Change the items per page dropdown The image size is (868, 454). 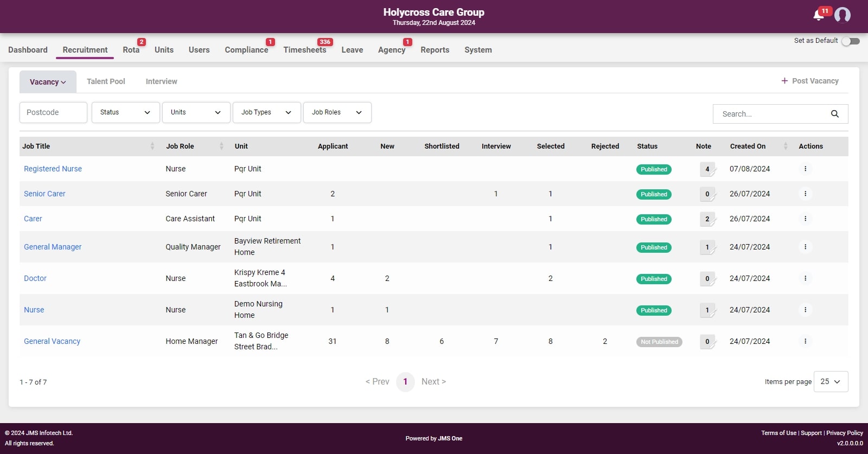[831, 381]
